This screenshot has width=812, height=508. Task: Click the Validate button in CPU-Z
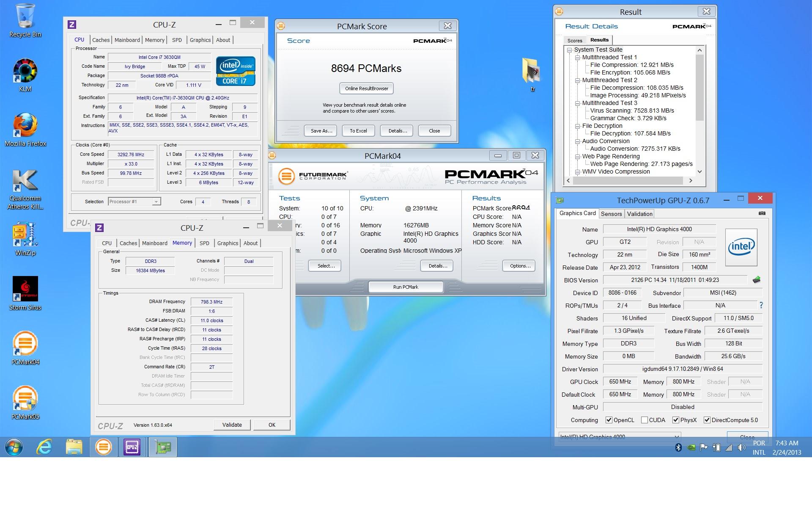click(232, 425)
